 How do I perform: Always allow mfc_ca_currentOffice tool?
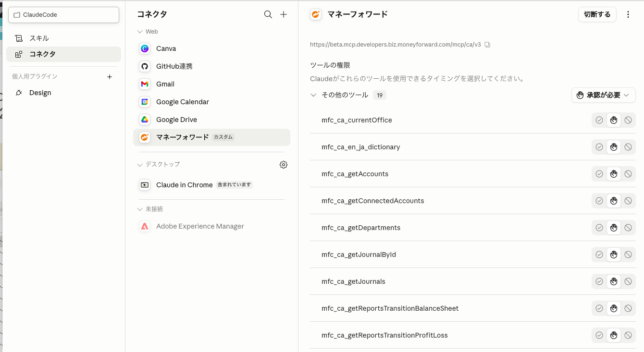[x=599, y=120]
